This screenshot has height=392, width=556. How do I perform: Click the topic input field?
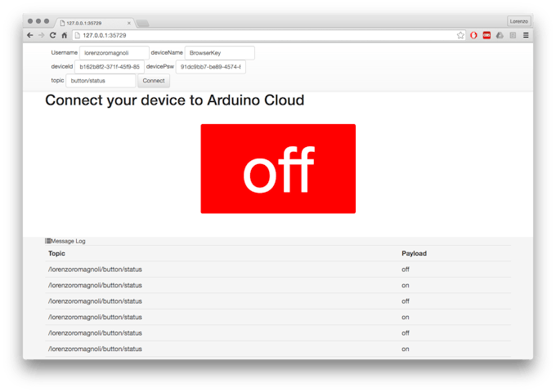(x=101, y=81)
